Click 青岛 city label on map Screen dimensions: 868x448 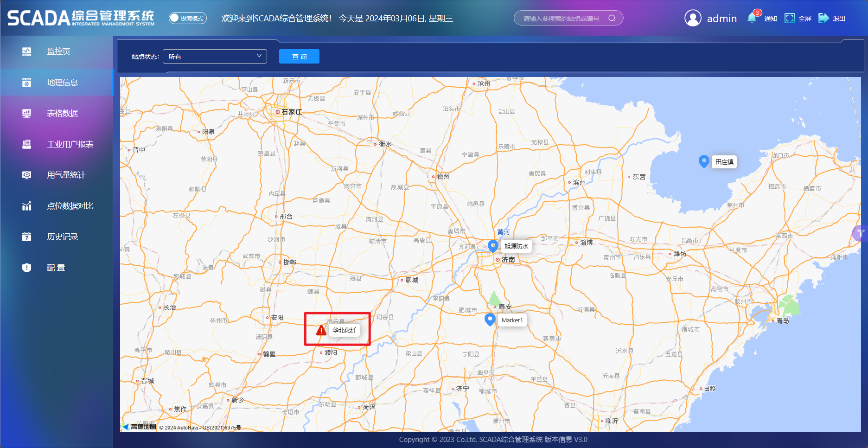pyautogui.click(x=783, y=320)
